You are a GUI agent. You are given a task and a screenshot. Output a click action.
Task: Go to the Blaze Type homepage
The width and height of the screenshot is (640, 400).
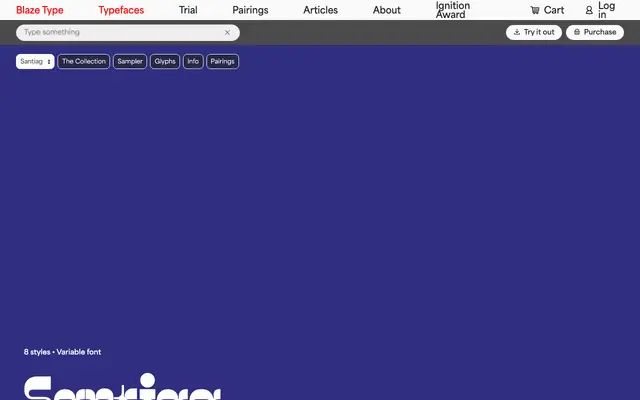(x=40, y=10)
